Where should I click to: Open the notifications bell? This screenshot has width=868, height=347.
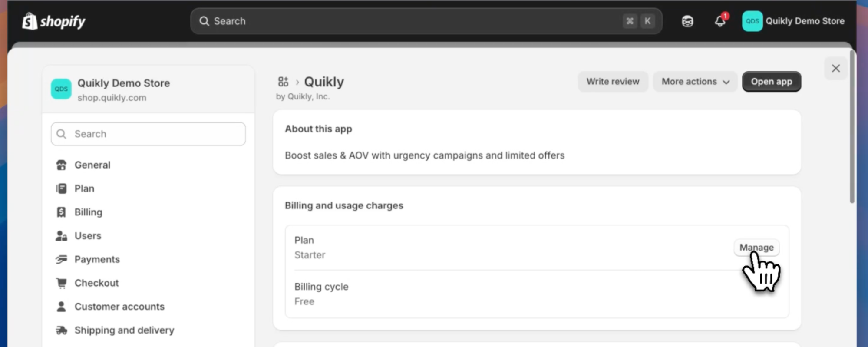click(x=720, y=21)
